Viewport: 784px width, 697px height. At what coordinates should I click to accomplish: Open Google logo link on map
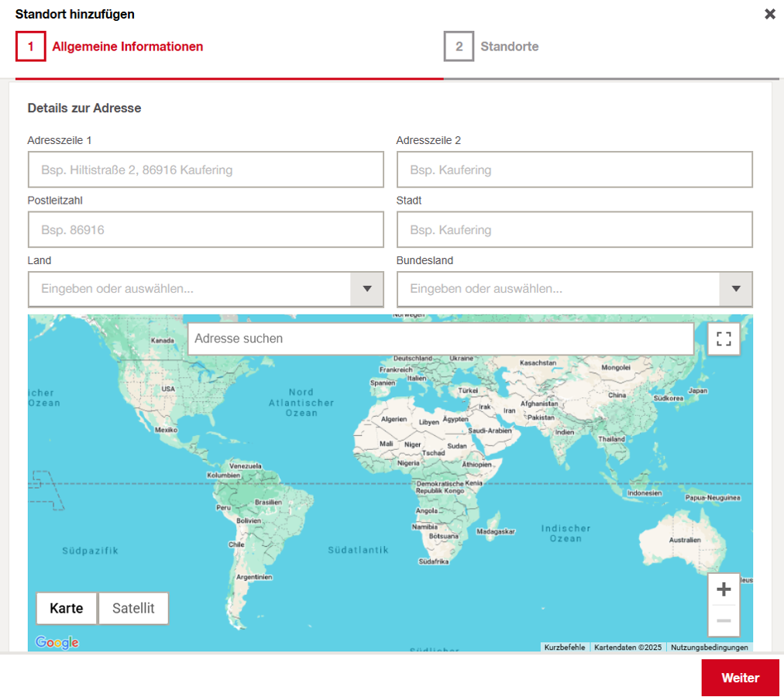tap(57, 642)
